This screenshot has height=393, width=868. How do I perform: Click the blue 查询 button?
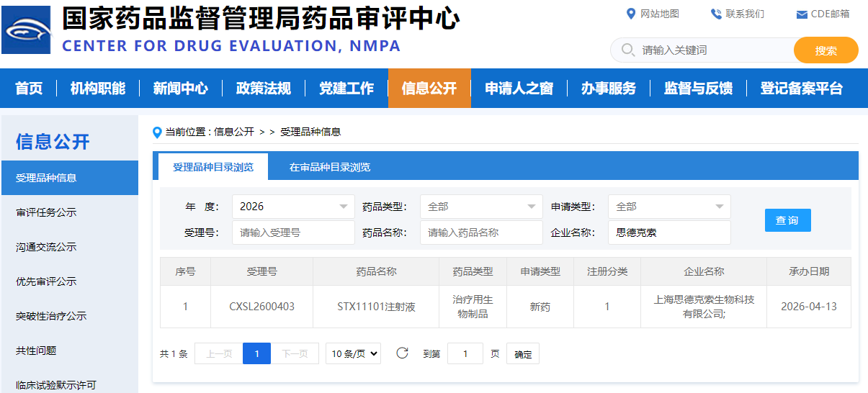[x=787, y=220]
